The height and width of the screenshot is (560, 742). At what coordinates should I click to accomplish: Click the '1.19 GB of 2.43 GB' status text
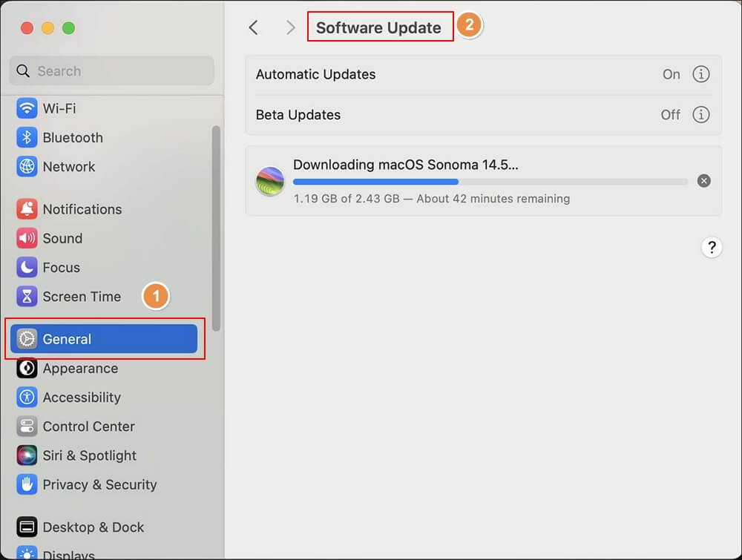click(347, 199)
